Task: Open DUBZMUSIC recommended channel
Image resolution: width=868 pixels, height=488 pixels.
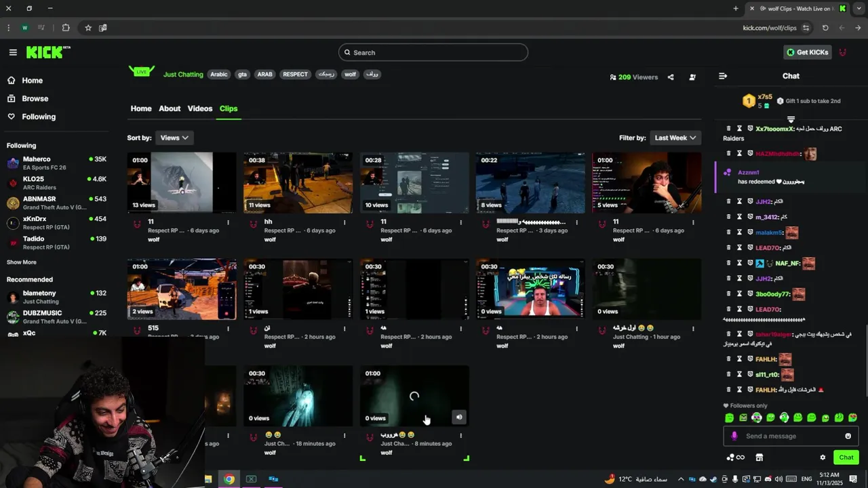Action: coord(56,317)
